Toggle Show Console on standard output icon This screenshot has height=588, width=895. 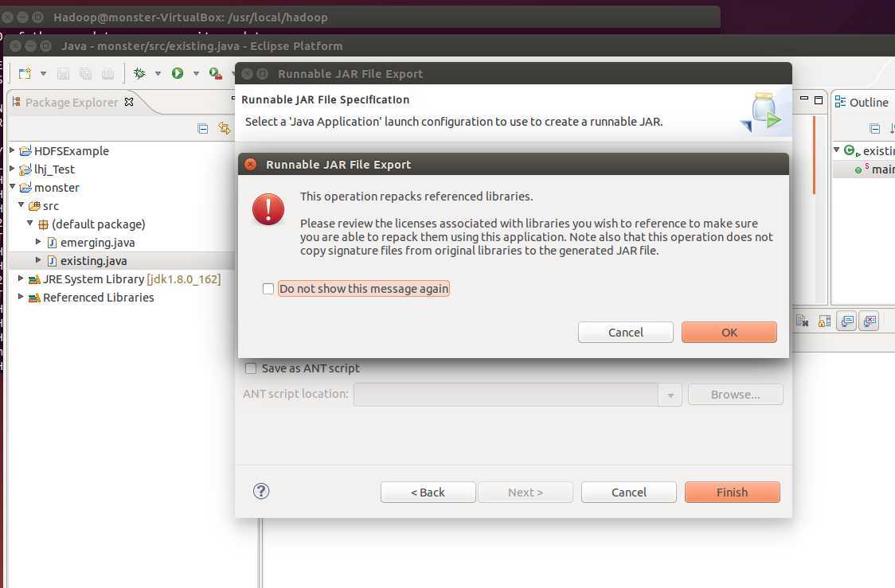point(847,321)
